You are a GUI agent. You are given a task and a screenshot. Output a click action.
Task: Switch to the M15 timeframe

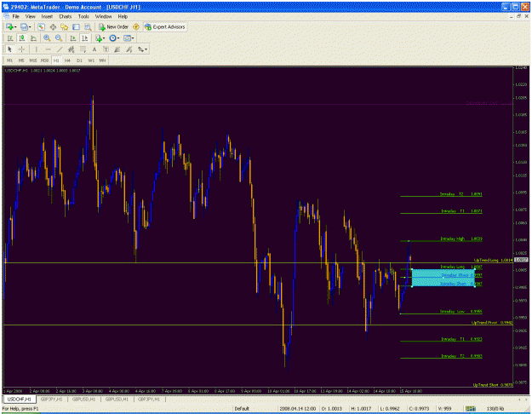click(x=33, y=60)
